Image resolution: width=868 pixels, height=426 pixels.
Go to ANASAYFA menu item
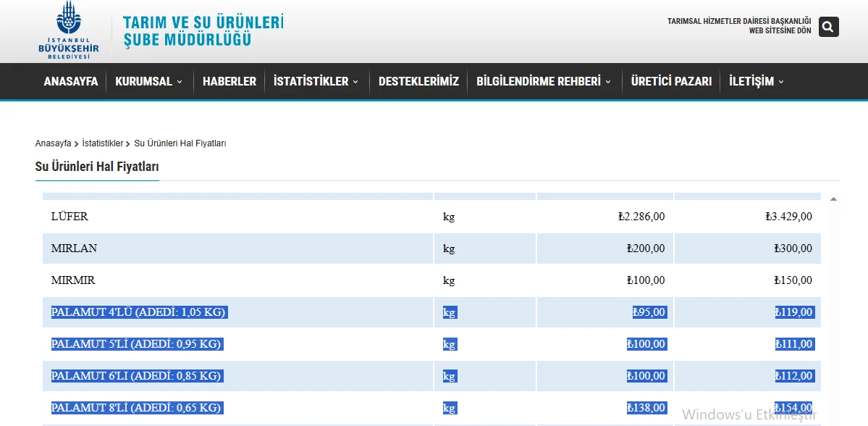pyautogui.click(x=71, y=81)
